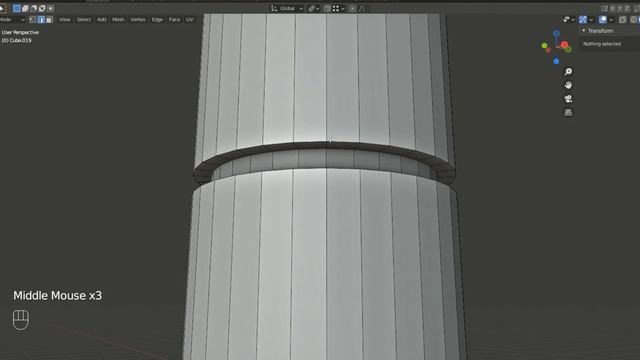
Task: Click the green negative Y axis gizmo handle
Action: click(x=544, y=46)
